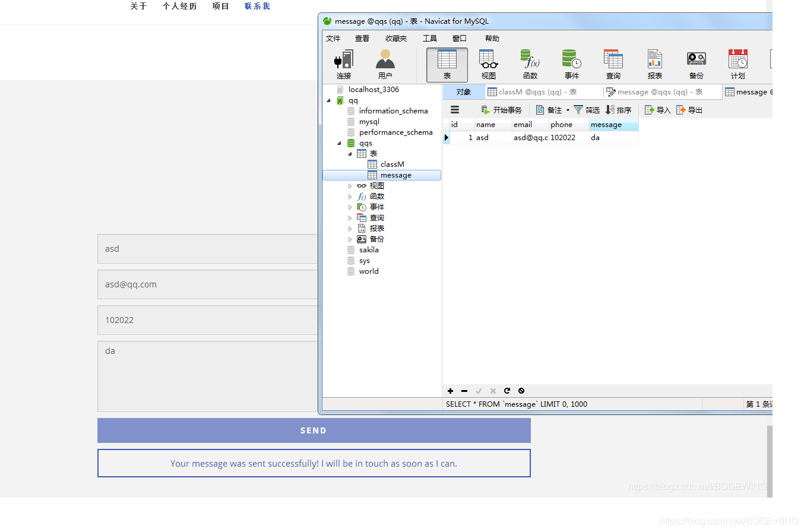
Task: Open the 报表 (Report) toolbar icon
Action: [655, 65]
